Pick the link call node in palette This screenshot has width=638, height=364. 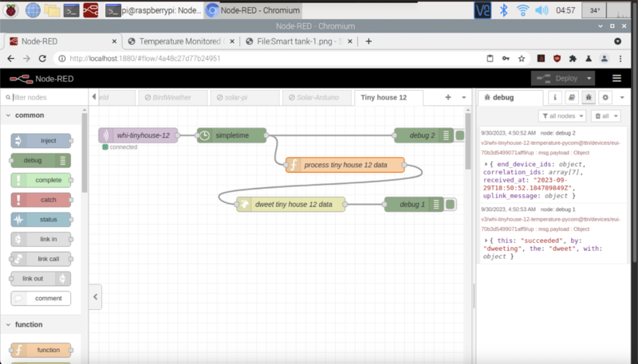point(41,259)
